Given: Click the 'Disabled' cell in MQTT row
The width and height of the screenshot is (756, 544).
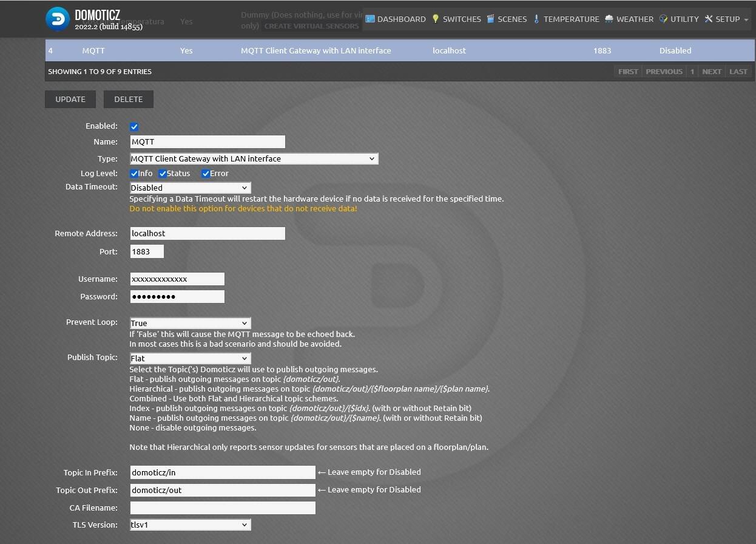Looking at the screenshot, I should [x=675, y=50].
